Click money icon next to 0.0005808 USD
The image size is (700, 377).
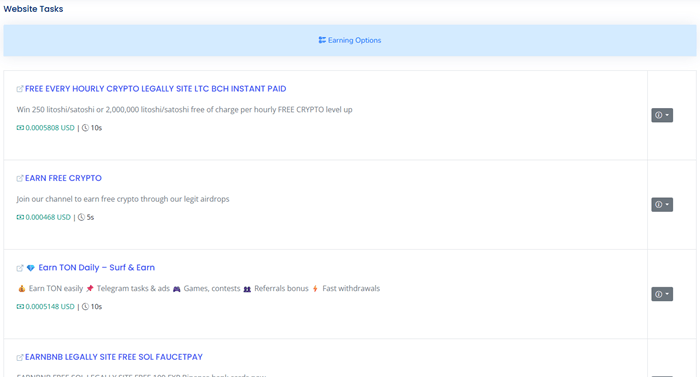pyautogui.click(x=20, y=128)
